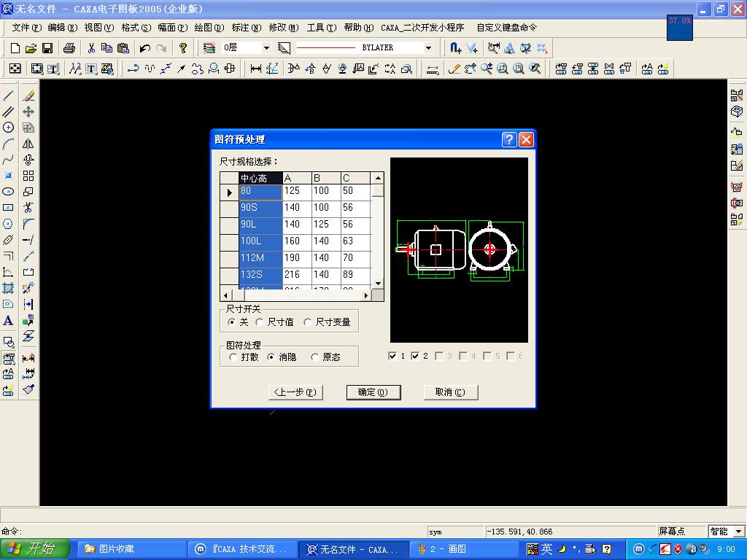The image size is (747, 560).
Task: Select the Array grid tool icon
Action: click(28, 176)
